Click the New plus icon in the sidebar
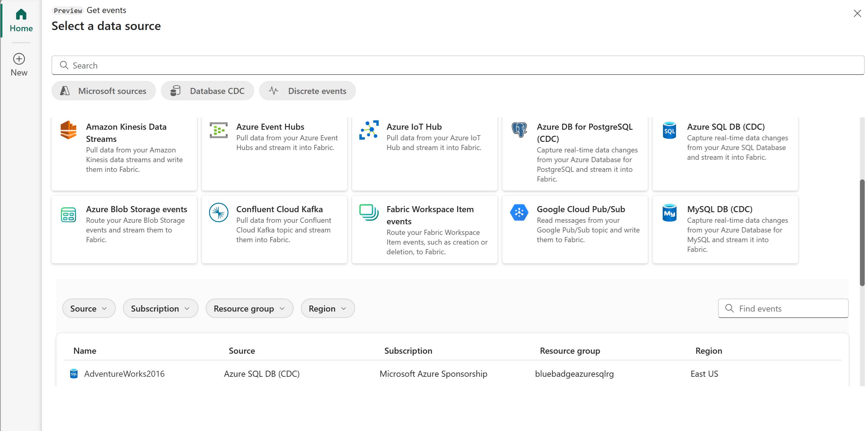Image resolution: width=868 pixels, height=431 pixels. tap(19, 59)
